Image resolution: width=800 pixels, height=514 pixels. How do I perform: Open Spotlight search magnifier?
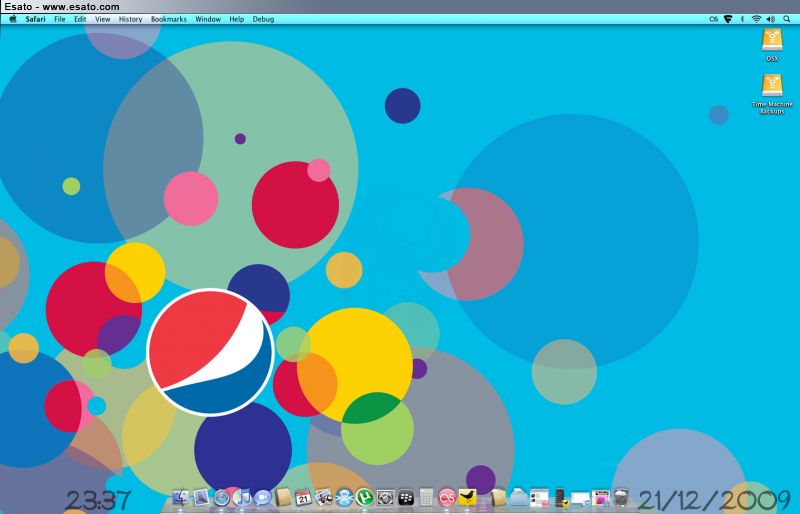click(x=787, y=19)
